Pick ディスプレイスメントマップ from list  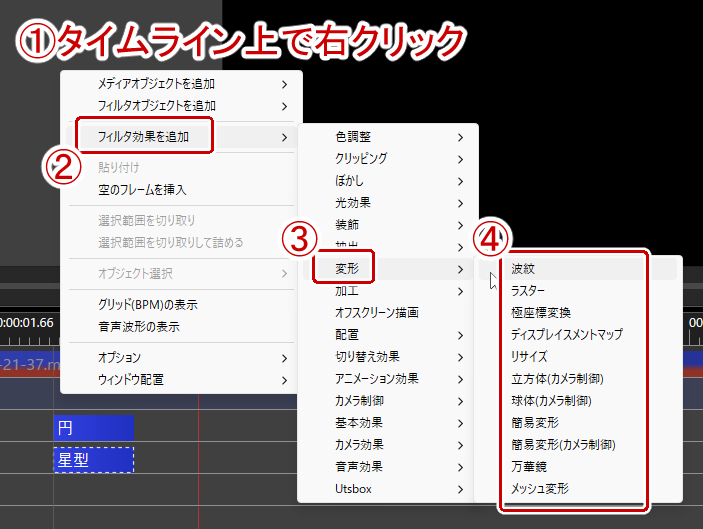(577, 335)
